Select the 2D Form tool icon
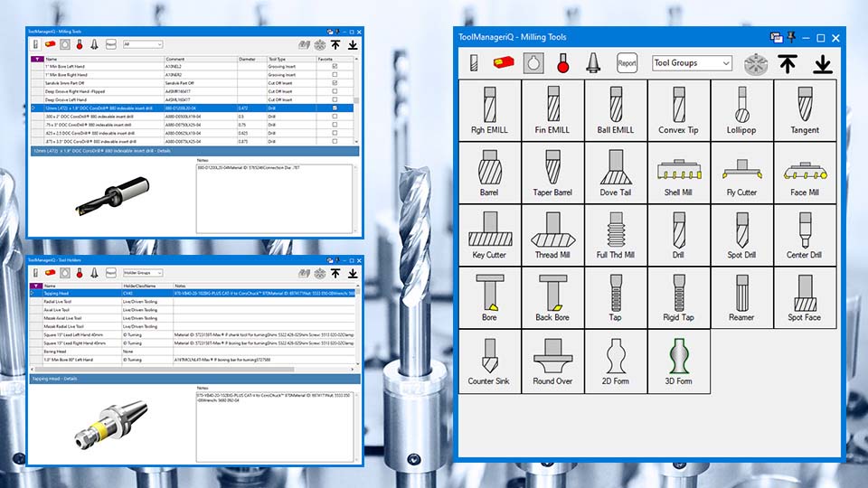This screenshot has width=868, height=488. point(616,361)
